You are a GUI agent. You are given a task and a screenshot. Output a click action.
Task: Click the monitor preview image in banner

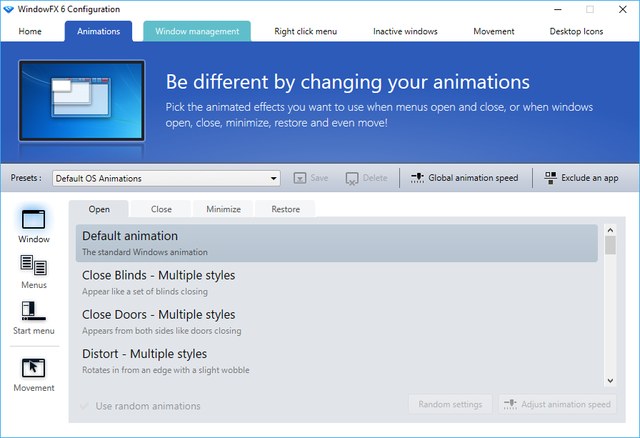[x=82, y=100]
